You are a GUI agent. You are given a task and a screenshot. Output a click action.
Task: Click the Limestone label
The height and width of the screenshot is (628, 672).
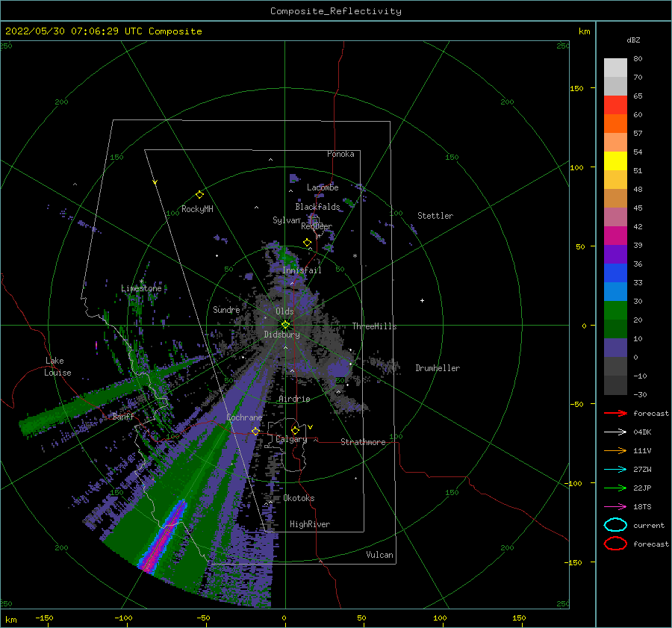tap(141, 288)
